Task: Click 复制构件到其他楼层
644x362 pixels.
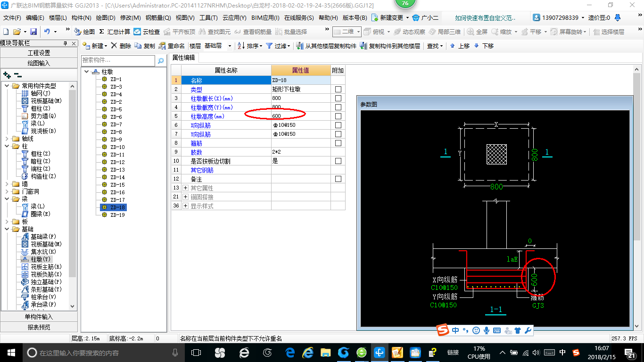Action: click(390, 46)
